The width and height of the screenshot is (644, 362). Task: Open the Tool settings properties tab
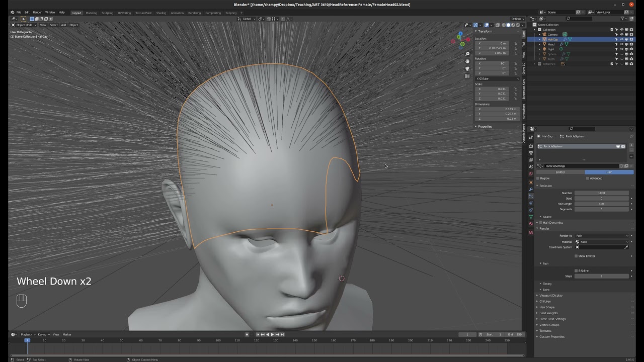coord(531,137)
